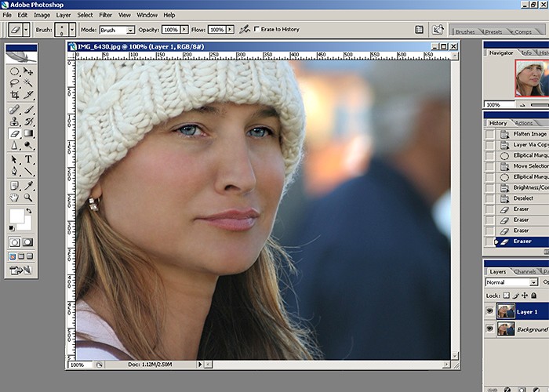Select the Crop tool in toolbox

click(x=15, y=95)
